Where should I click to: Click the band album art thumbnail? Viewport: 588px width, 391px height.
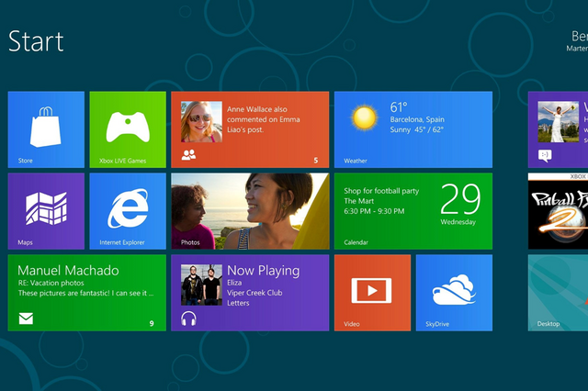point(201,285)
